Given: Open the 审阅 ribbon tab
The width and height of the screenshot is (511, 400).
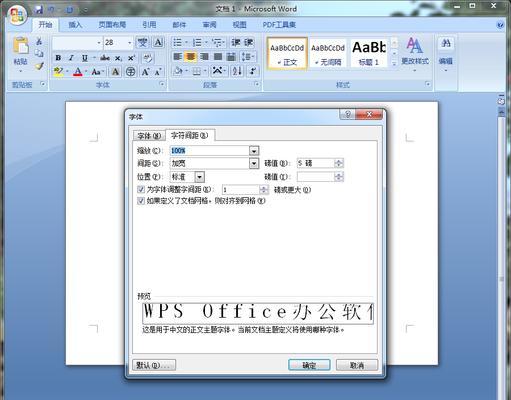Looking at the screenshot, I should pyautogui.click(x=209, y=25).
